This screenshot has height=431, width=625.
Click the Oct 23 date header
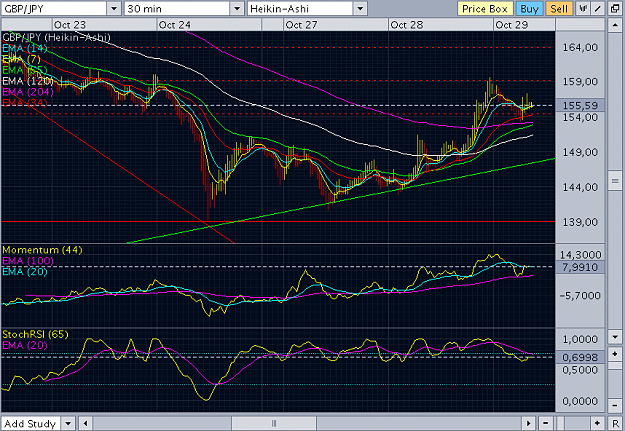click(x=70, y=25)
